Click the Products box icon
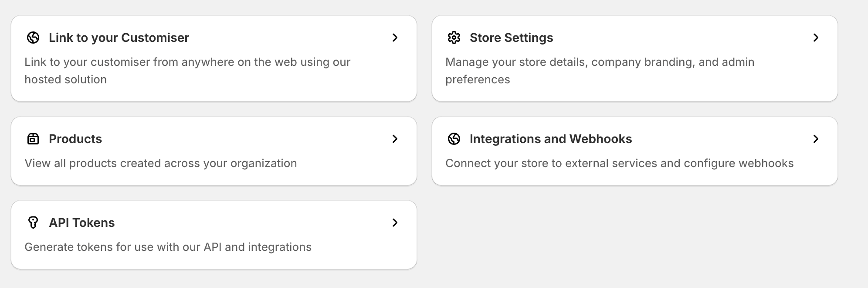 pyautogui.click(x=33, y=139)
